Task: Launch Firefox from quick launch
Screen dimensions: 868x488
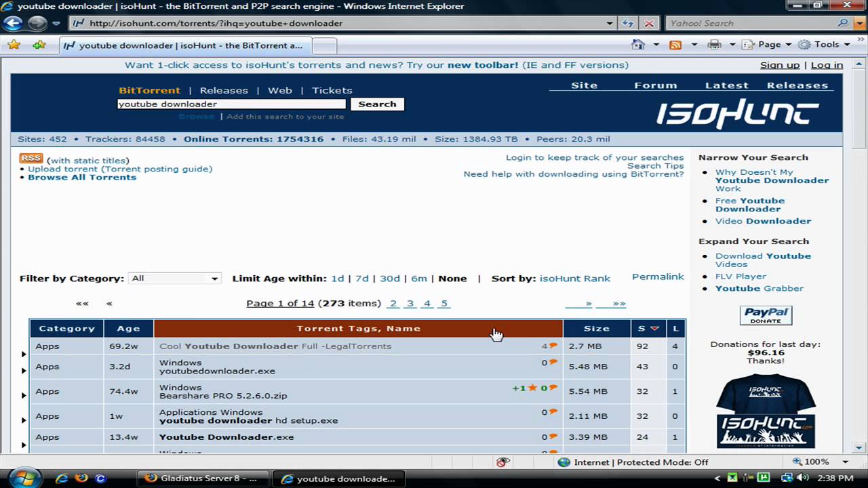Action: (x=81, y=478)
